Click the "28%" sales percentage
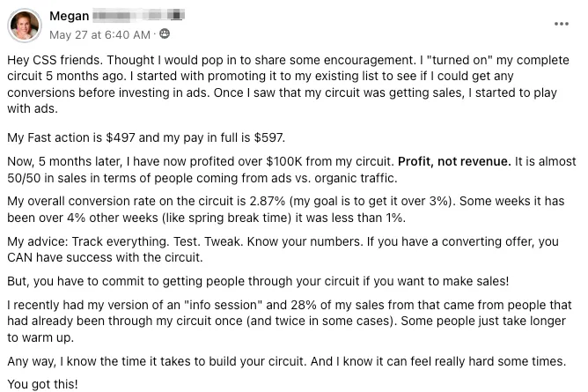The image size is (588, 392). [304, 305]
